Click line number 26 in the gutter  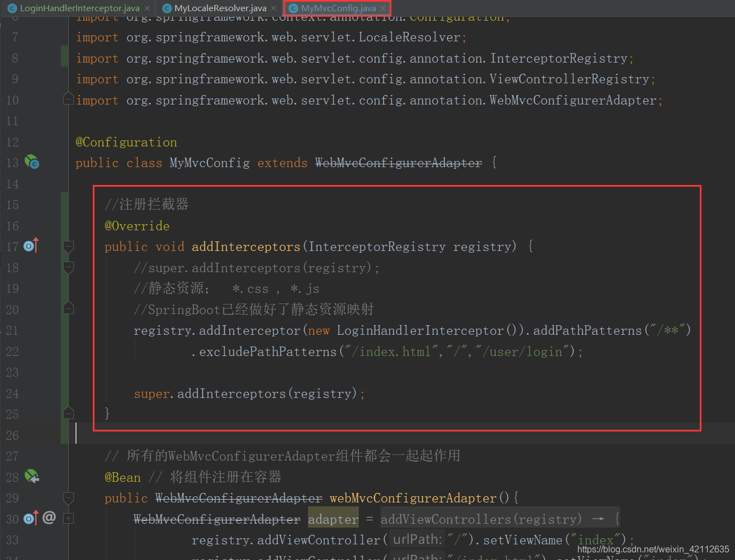tap(12, 435)
